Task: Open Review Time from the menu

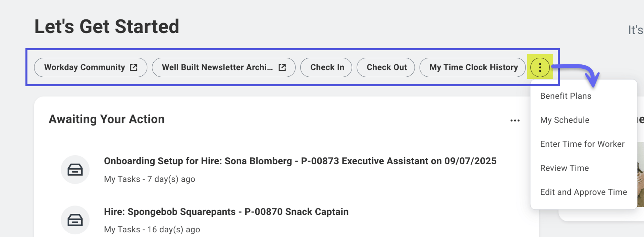Action: (564, 168)
